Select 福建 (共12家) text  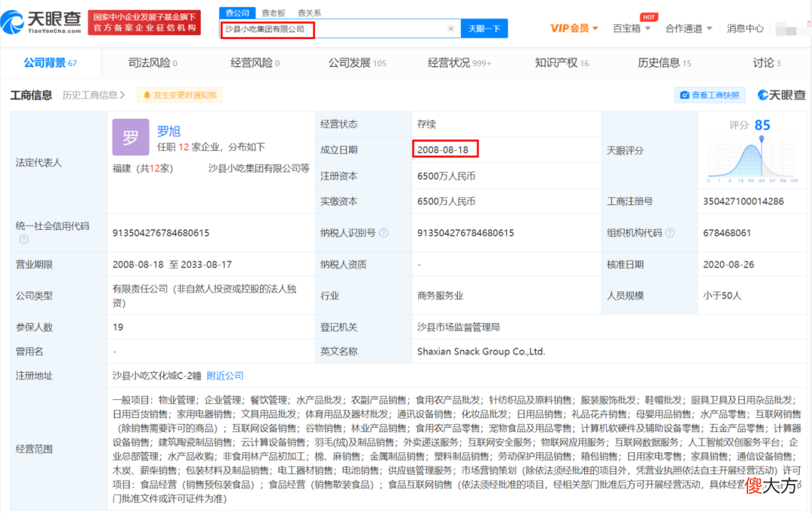tap(143, 168)
